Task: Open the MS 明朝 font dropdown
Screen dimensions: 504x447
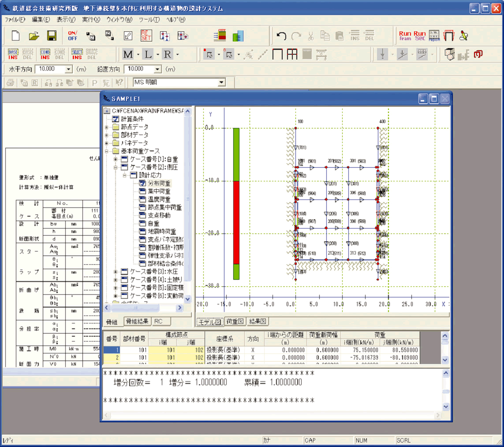Action: click(221, 82)
